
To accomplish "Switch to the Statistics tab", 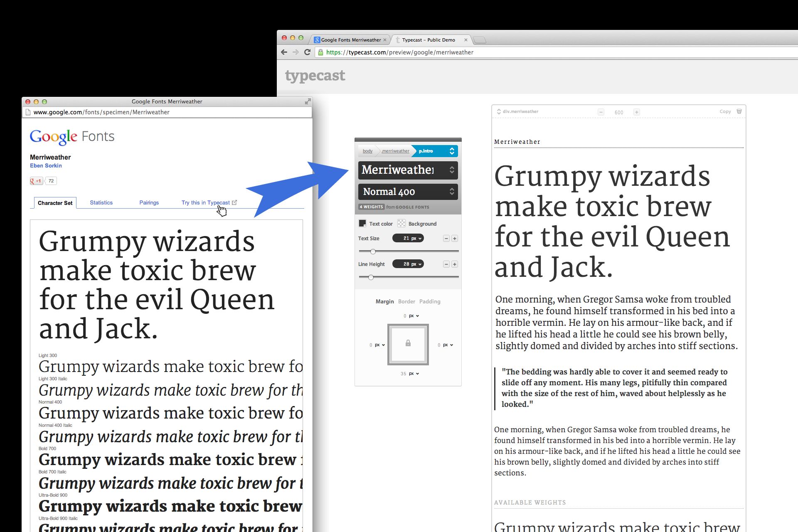I will [101, 203].
